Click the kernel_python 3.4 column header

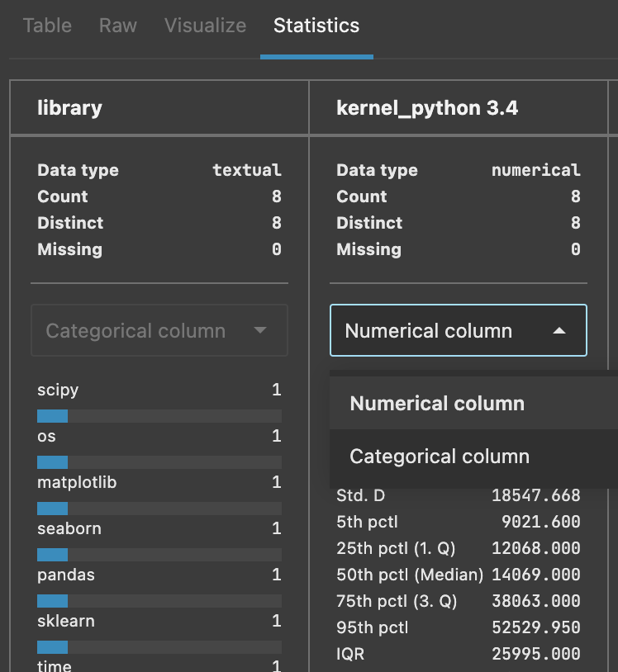click(425, 107)
